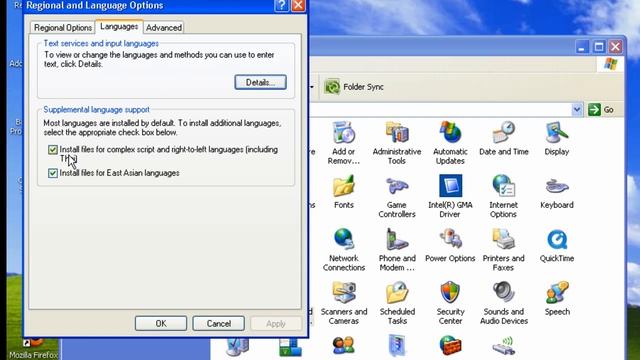The image size is (640, 360).
Task: Switch to the Regional Options tab
Action: pyautogui.click(x=63, y=28)
